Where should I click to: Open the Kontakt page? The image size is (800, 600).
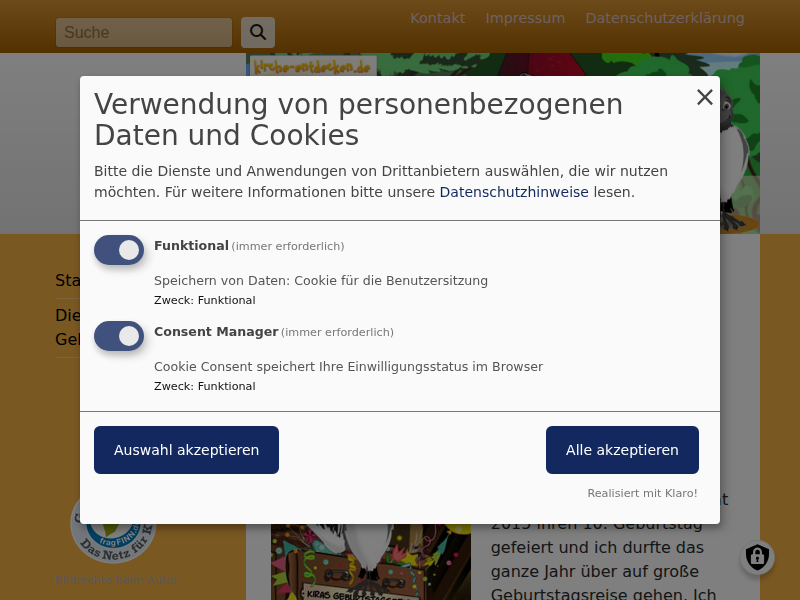437,18
